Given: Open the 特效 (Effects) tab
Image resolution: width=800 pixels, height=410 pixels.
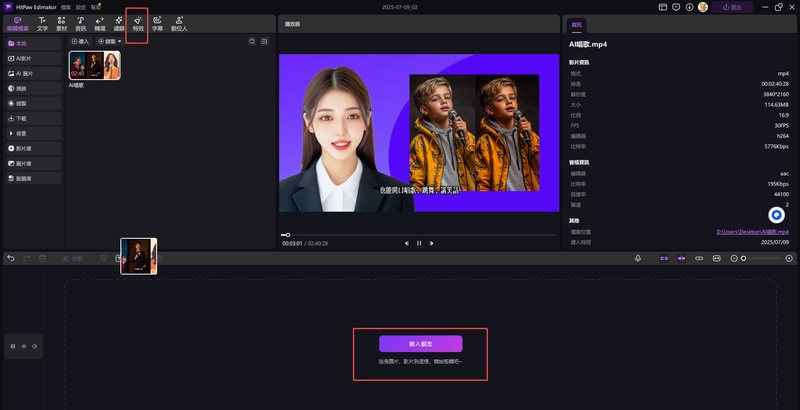Looking at the screenshot, I should pos(138,24).
